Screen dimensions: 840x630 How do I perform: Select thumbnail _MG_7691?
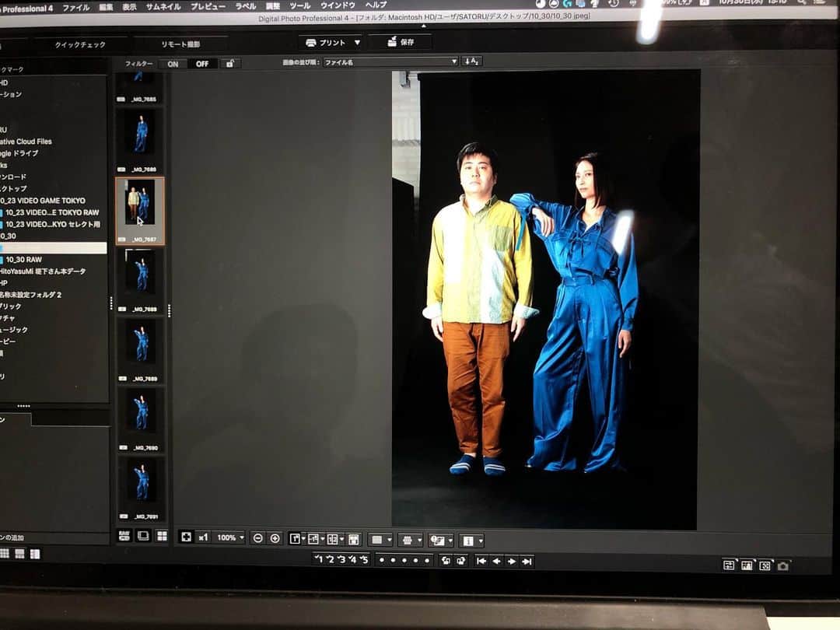pos(142,488)
